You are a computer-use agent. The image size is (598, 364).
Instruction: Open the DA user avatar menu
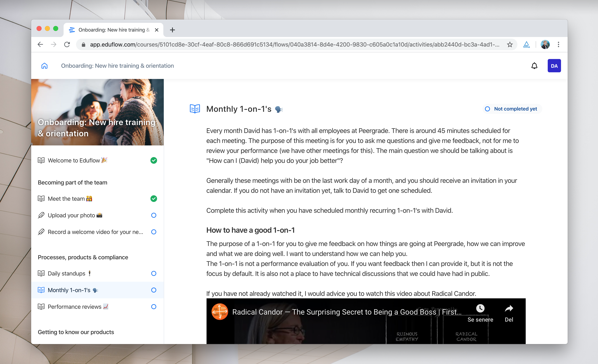tap(554, 66)
